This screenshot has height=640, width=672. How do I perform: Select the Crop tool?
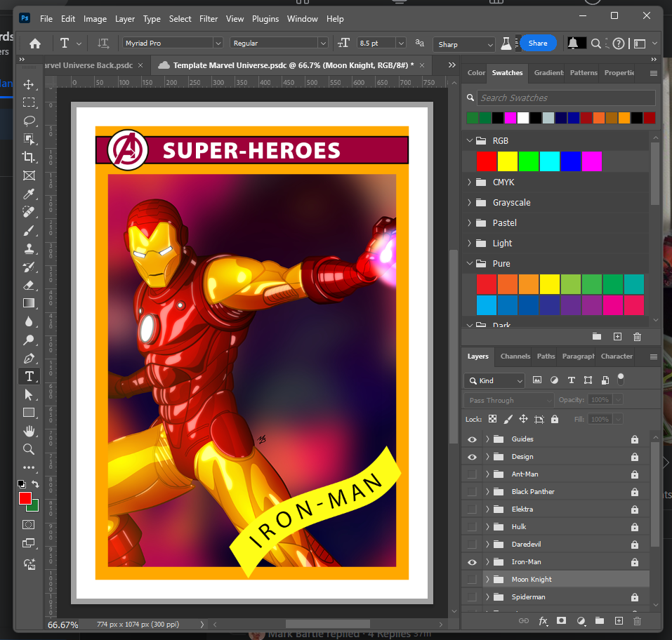coord(29,157)
